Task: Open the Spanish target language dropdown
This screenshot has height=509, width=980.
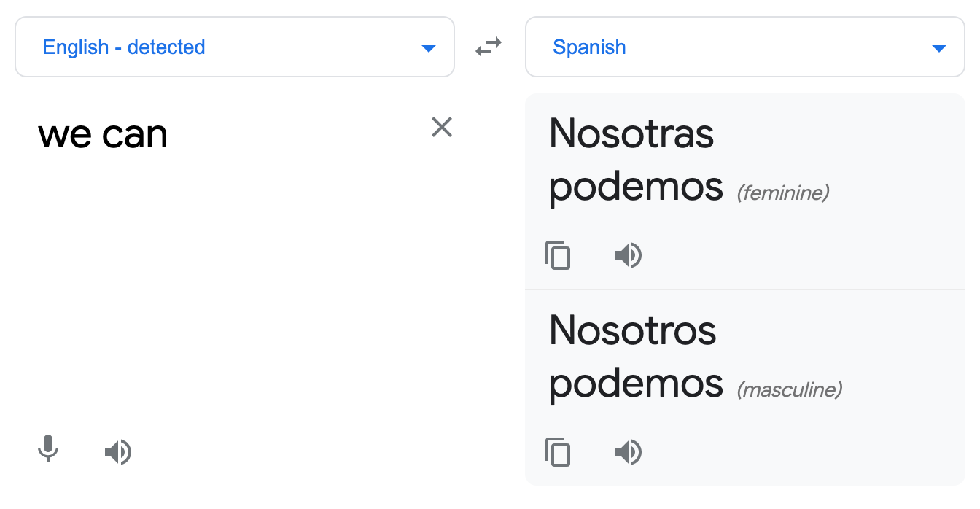Action: tap(745, 46)
